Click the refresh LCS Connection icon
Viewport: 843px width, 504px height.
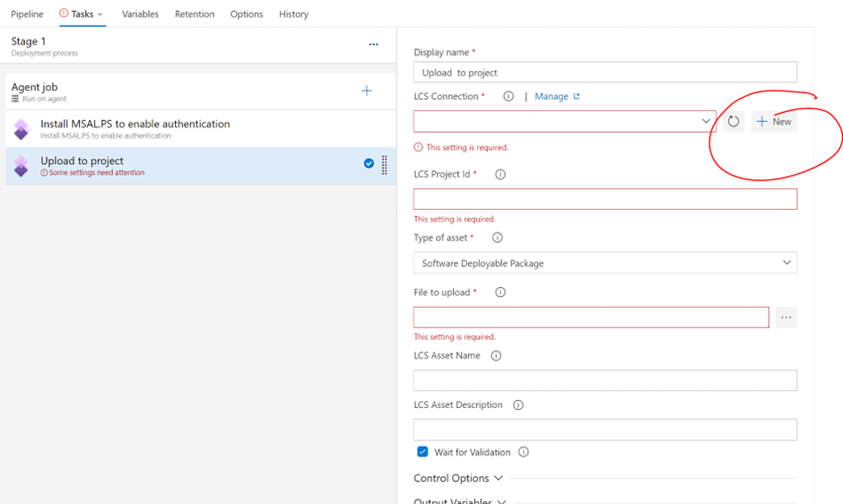[734, 121]
